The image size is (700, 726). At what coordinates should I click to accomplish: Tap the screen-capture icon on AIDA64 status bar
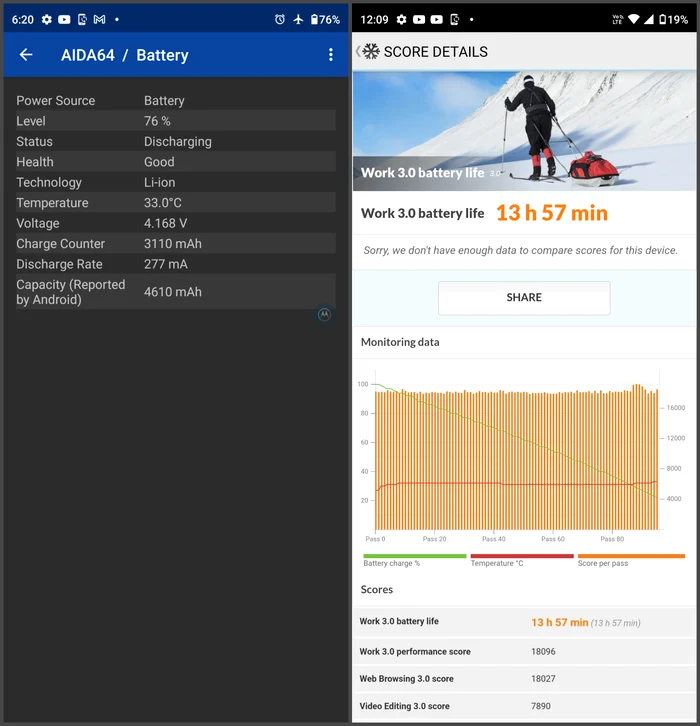point(82,19)
